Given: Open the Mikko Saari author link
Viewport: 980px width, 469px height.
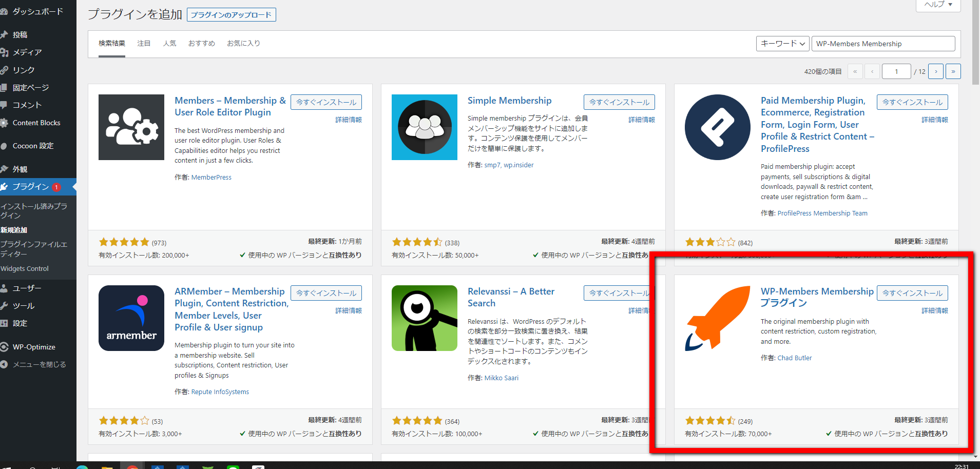Looking at the screenshot, I should (502, 378).
